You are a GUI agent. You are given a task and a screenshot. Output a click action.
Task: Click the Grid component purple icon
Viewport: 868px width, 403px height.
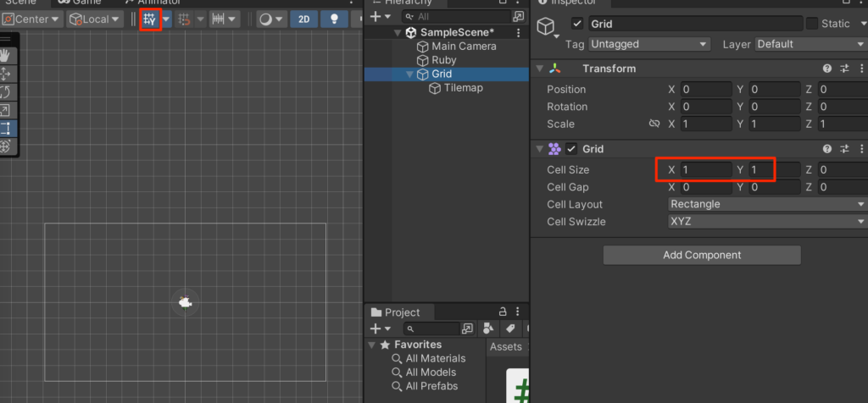click(554, 149)
